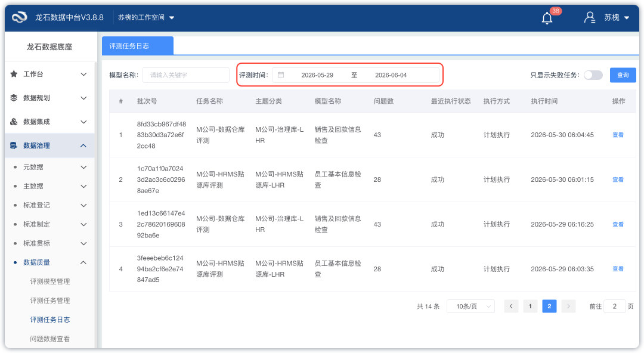Screen dimensions: 644x353
Task: Click the 龙石数据中台 logo icon
Action: pos(19,17)
